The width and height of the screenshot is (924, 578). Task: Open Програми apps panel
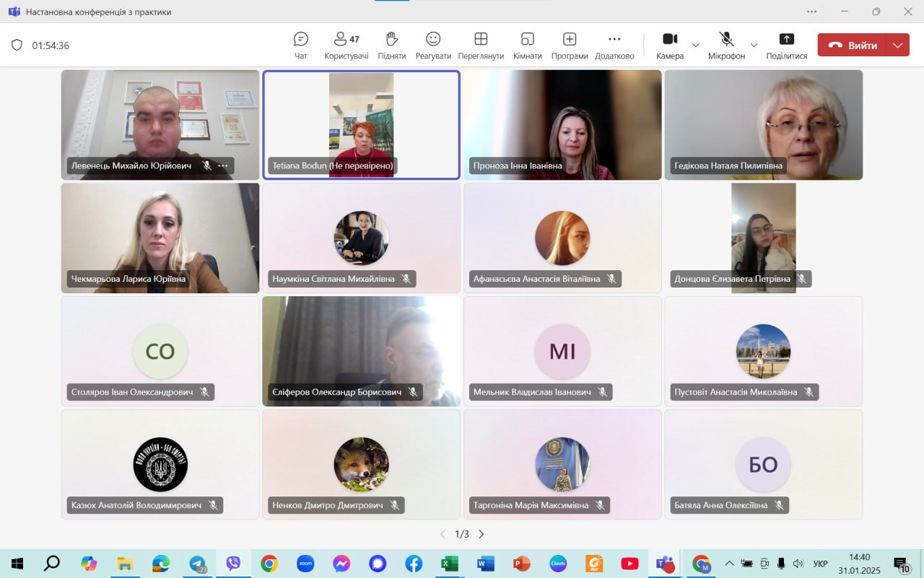570,45
